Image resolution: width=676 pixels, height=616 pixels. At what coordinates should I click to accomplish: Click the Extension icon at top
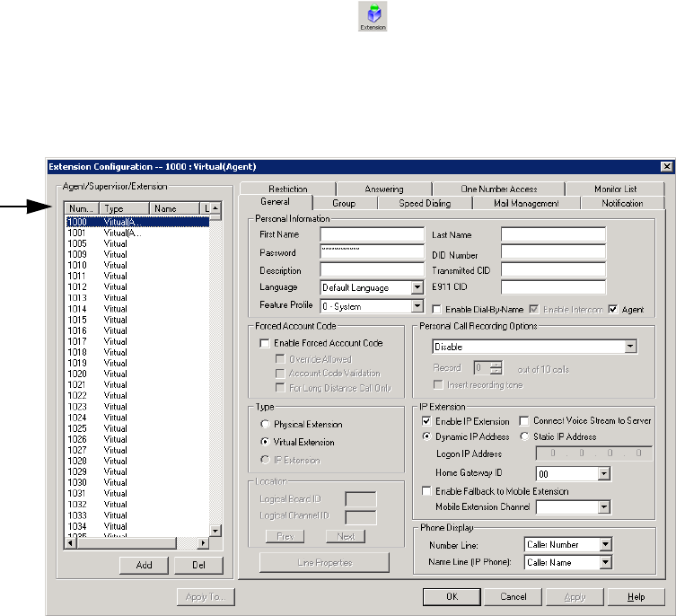(372, 17)
